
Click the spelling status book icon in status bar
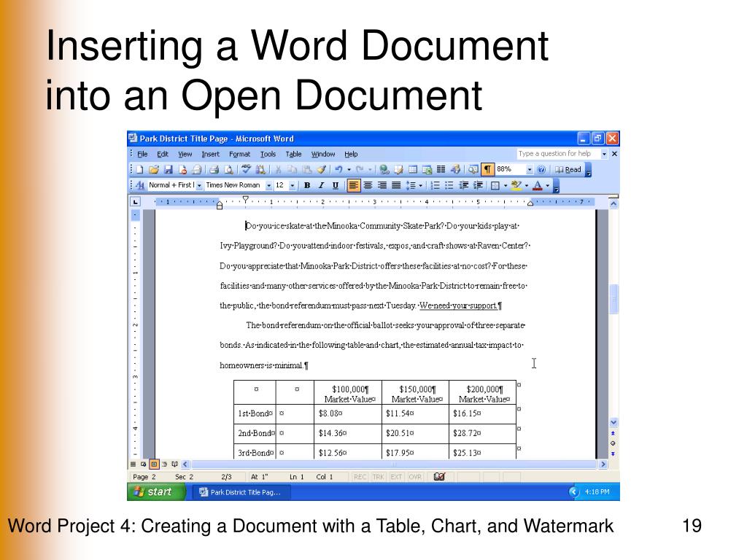coord(438,476)
